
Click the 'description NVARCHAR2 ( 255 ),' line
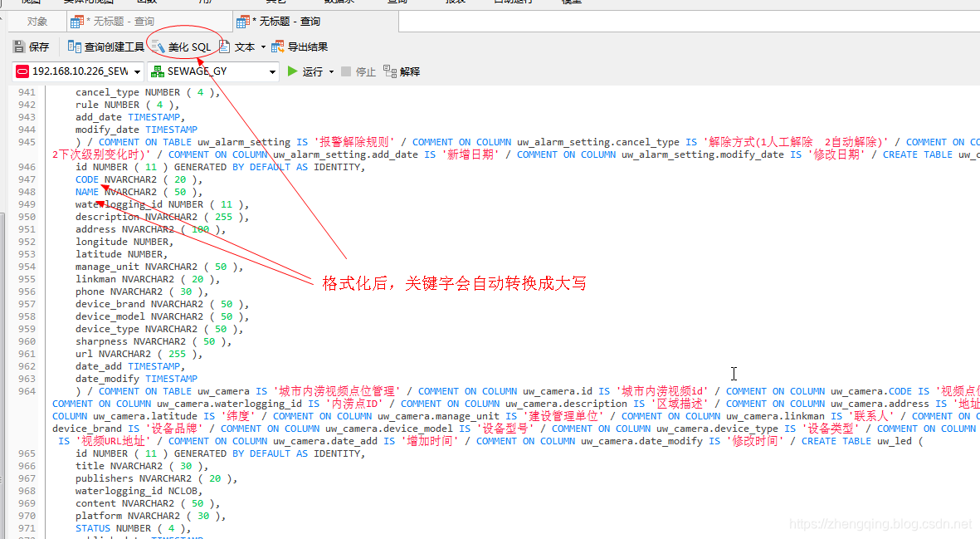pyautogui.click(x=163, y=217)
